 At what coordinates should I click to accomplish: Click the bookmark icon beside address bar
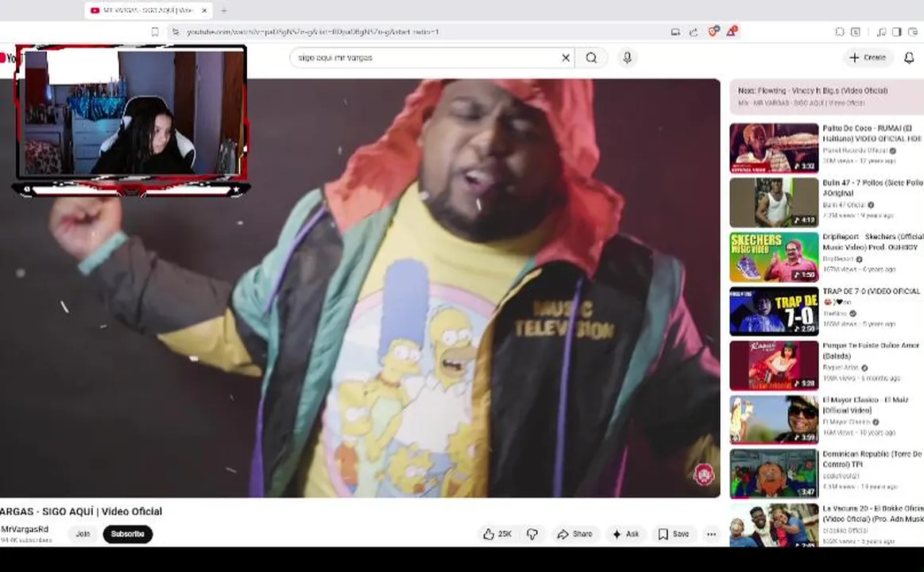click(155, 32)
